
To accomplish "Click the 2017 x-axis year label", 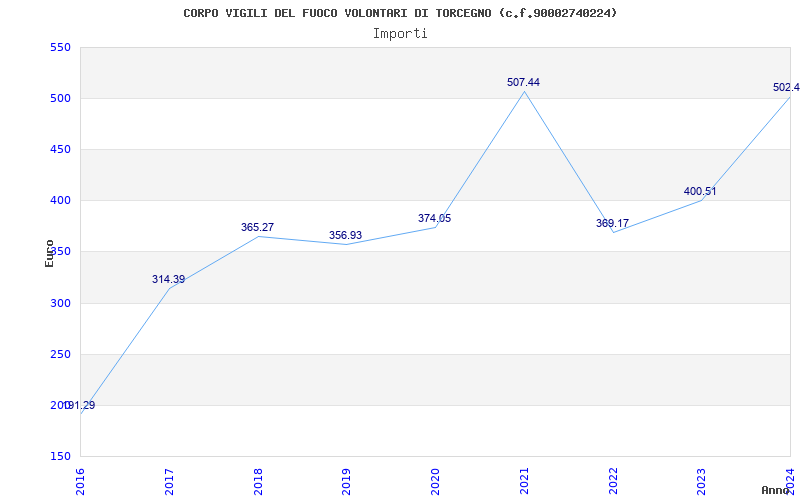I will click(169, 482).
